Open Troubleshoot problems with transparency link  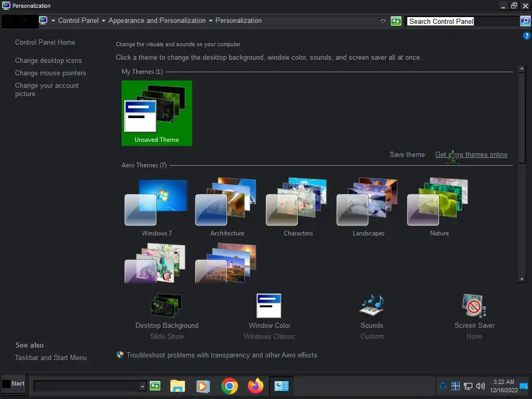point(222,355)
